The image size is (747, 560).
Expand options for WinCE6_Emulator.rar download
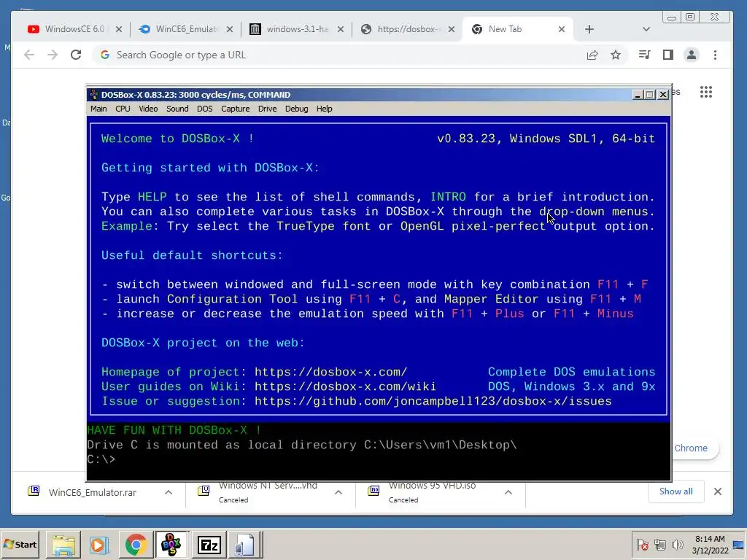(x=169, y=492)
